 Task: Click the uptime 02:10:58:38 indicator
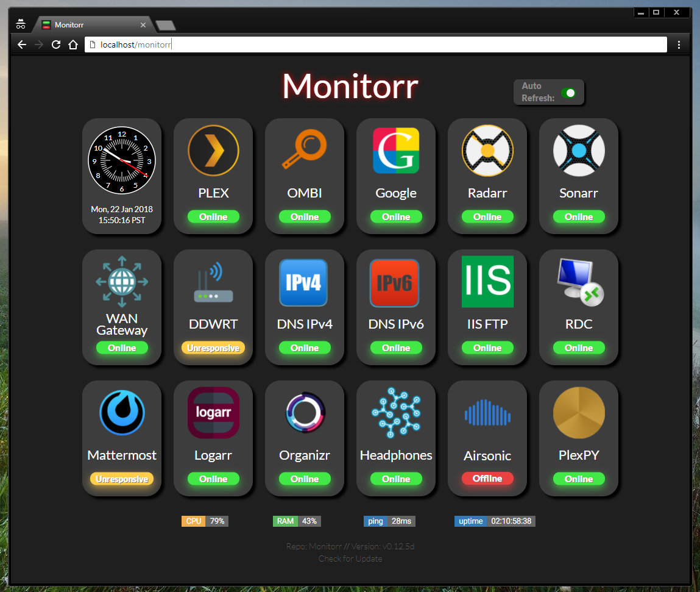[x=495, y=521]
